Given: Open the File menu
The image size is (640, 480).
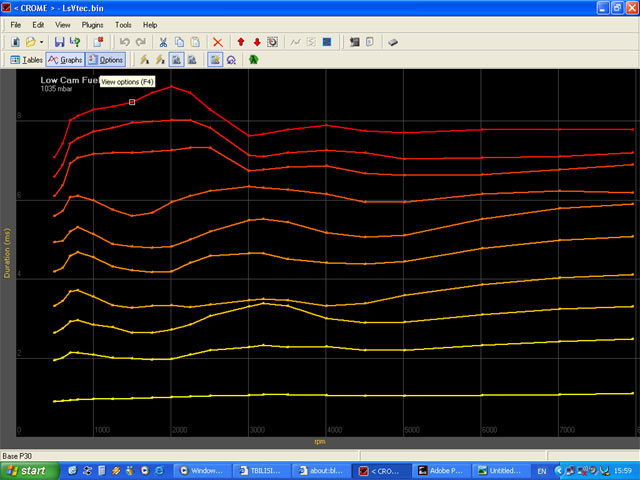Looking at the screenshot, I should click(x=16, y=24).
